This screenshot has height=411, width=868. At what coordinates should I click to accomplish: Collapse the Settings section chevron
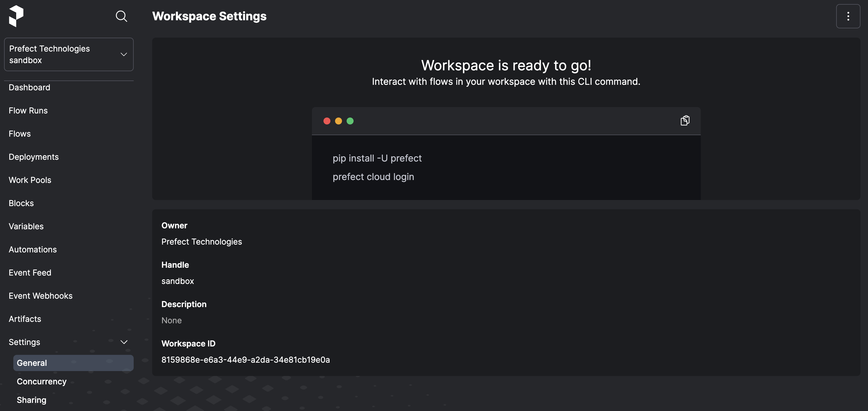[124, 342]
